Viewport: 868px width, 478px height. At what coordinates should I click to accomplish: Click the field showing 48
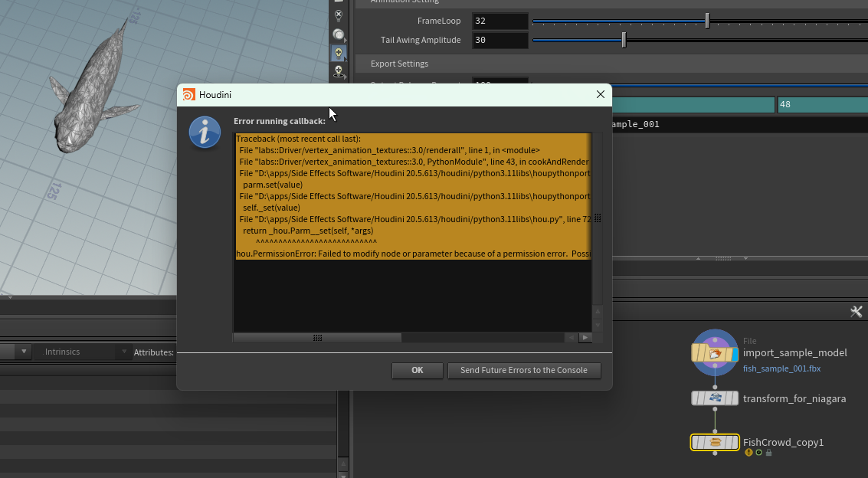tap(823, 104)
